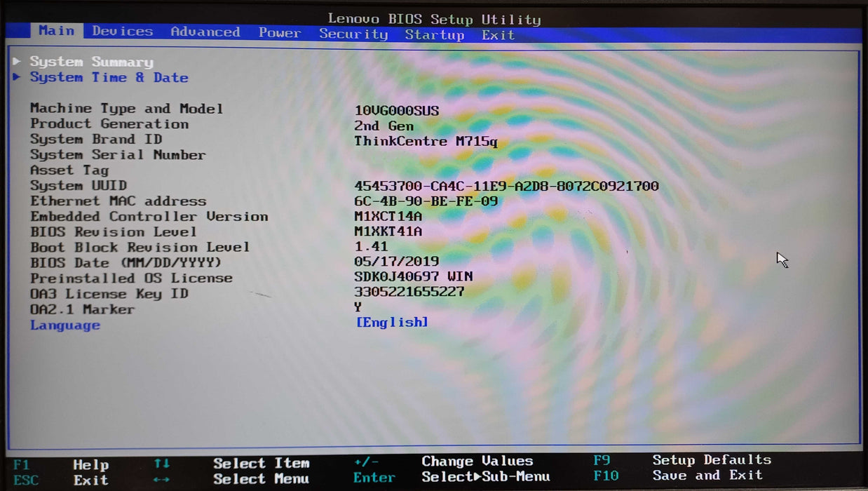Click the OA2.1 Marker label
868x491 pixels.
click(x=82, y=309)
